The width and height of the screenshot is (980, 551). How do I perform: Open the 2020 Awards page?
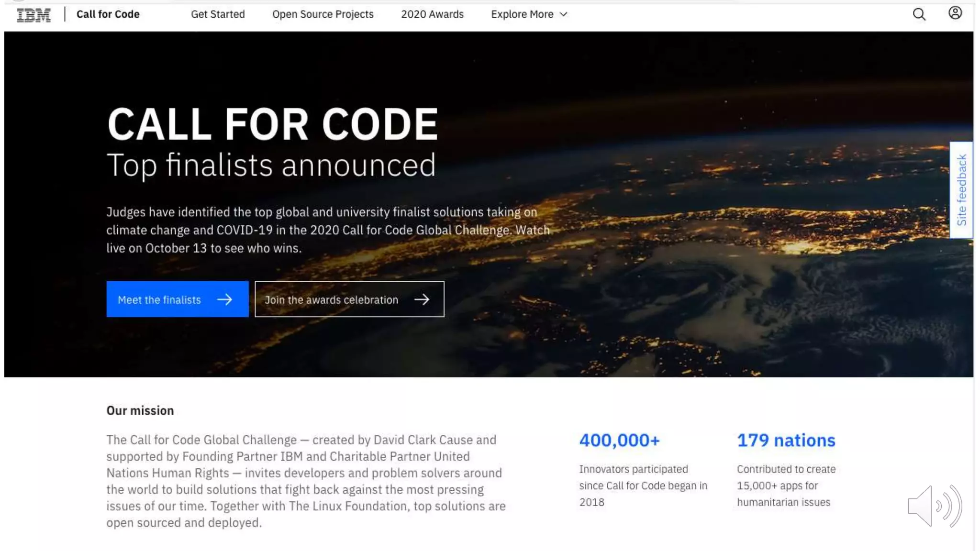432,14
